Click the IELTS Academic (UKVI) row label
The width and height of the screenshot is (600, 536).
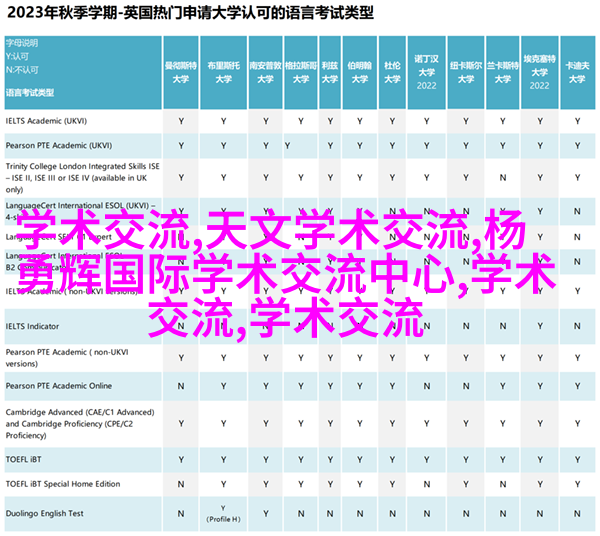[x=46, y=121]
